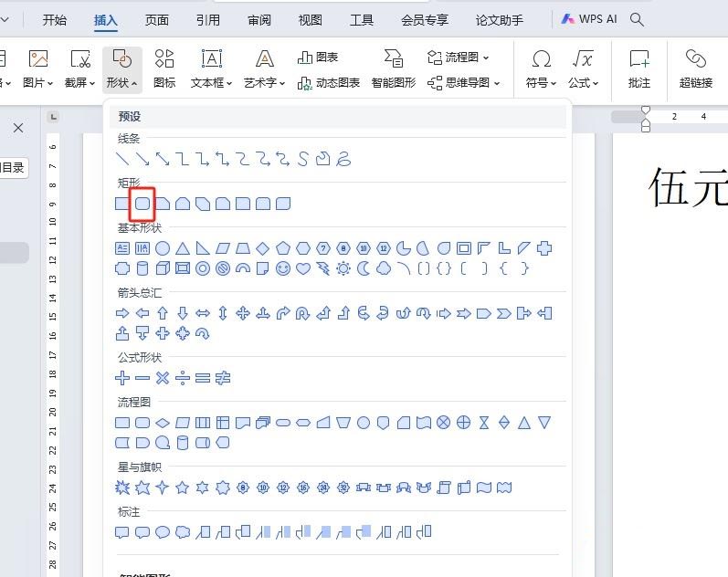
Task: Click the ruler indent marker
Action: pyautogui.click(x=646, y=119)
